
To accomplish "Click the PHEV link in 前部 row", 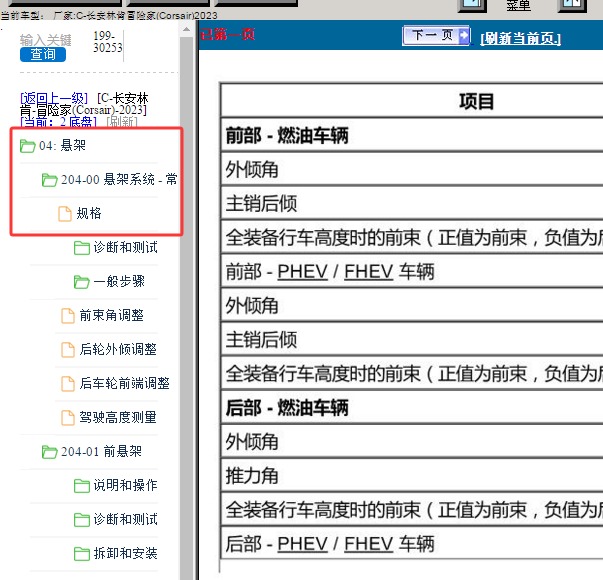I will (x=302, y=272).
